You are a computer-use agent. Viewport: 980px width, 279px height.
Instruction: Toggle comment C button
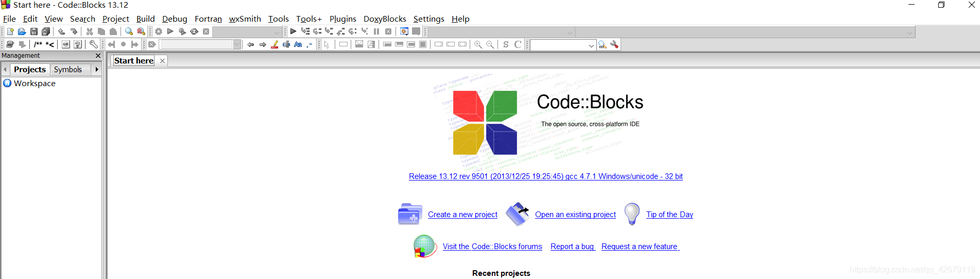[x=518, y=44]
